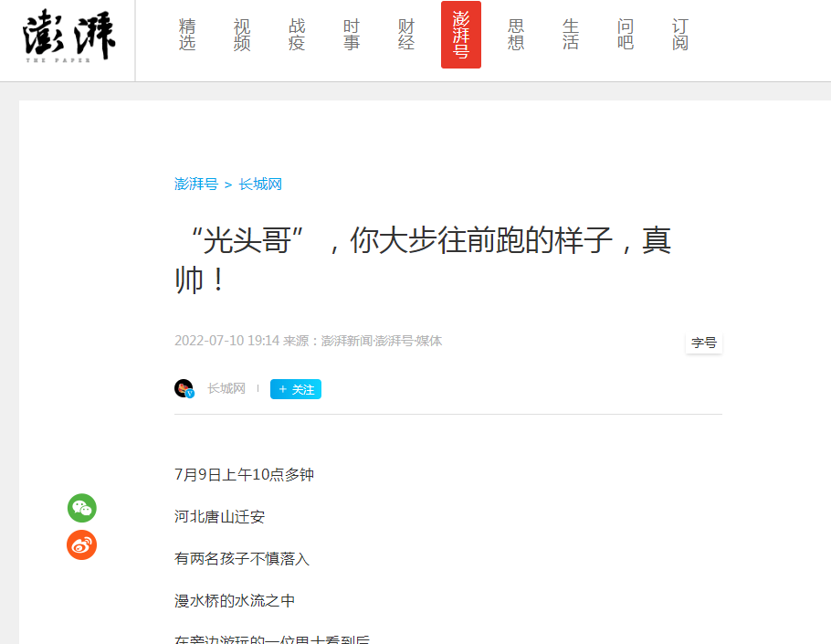The height and width of the screenshot is (644, 831).
Task: Open 长城网's profile avatar
Action: [185, 387]
